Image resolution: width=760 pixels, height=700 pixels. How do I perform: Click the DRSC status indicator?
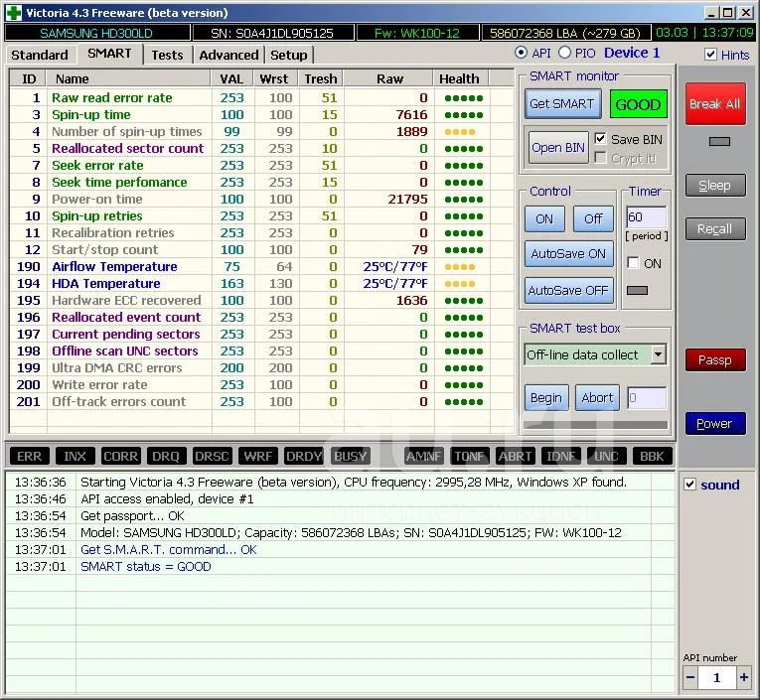(212, 456)
